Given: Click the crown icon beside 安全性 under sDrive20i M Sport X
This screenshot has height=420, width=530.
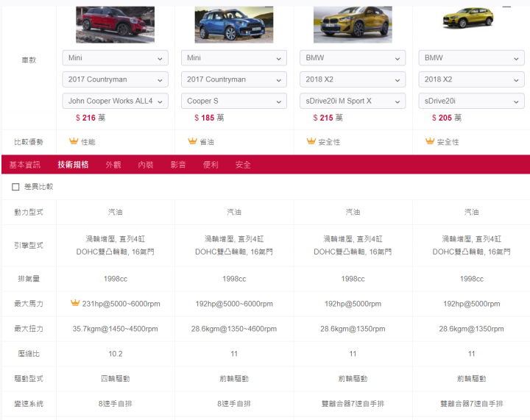Looking at the screenshot, I should pyautogui.click(x=311, y=141).
